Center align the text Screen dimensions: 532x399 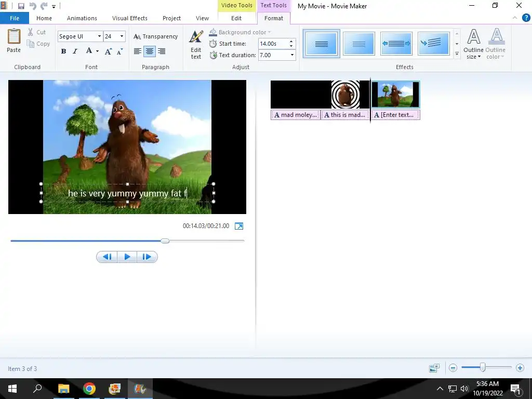point(150,51)
